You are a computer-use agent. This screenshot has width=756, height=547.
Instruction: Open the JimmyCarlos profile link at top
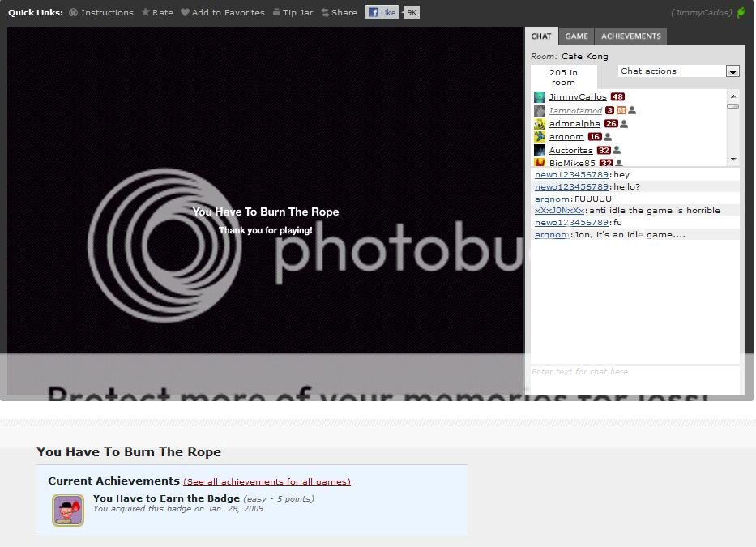702,12
